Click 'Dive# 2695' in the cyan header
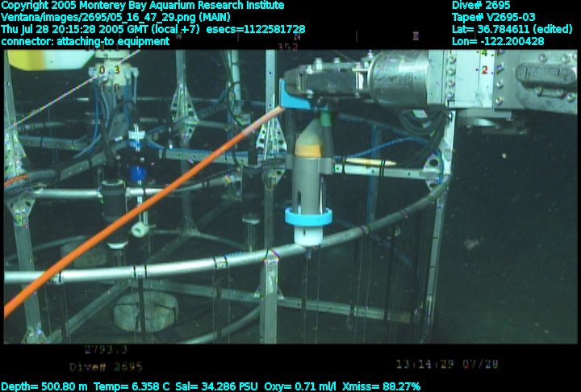 (x=481, y=5)
